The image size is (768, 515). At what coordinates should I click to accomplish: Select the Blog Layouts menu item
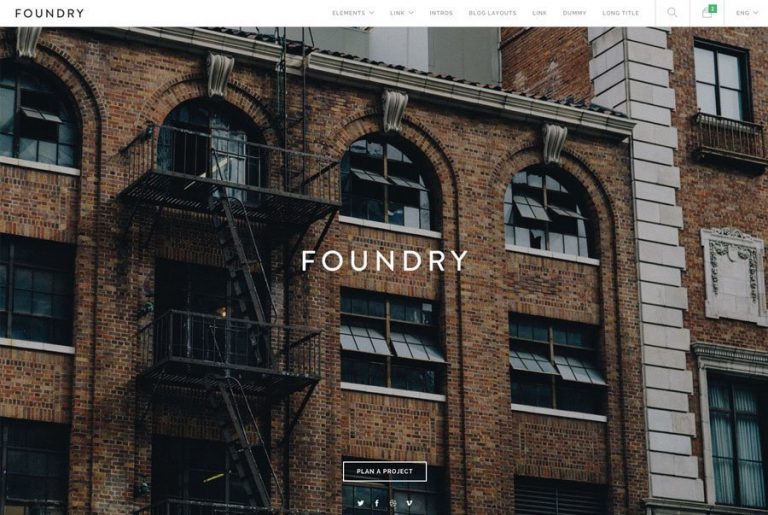click(492, 13)
